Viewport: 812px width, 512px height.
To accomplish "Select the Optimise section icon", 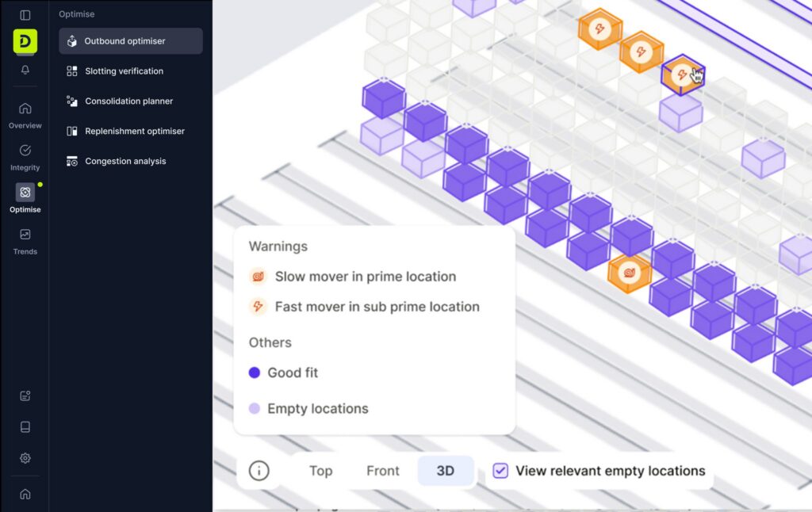I will [x=25, y=193].
